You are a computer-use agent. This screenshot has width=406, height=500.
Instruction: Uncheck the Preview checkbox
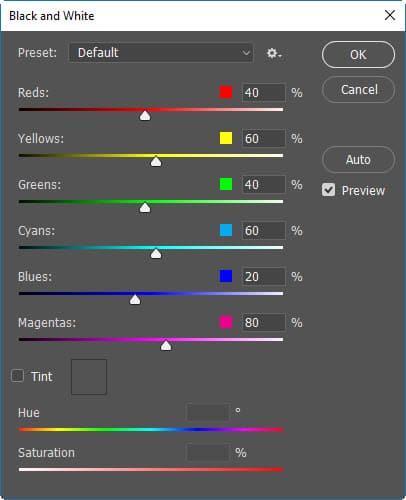[328, 190]
